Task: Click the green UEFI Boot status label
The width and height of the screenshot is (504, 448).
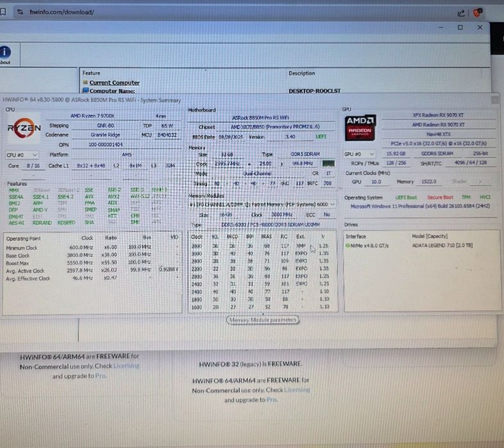Action: pos(406,197)
